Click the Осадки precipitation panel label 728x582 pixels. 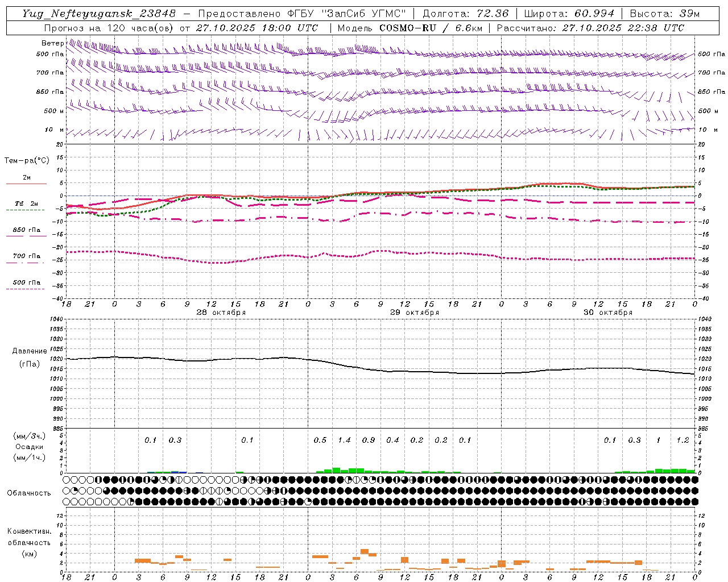[x=29, y=447]
